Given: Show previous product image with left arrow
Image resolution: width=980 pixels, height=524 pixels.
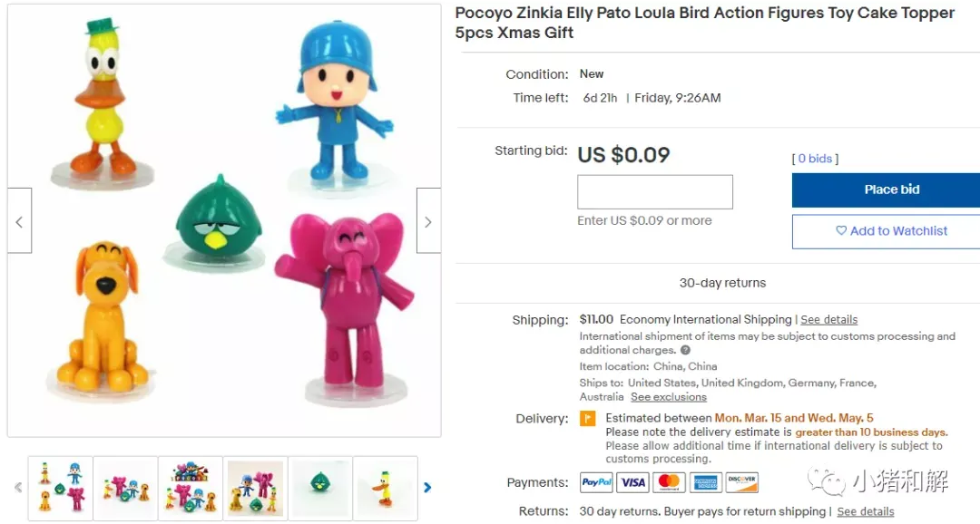Looking at the screenshot, I should pos(19,220).
